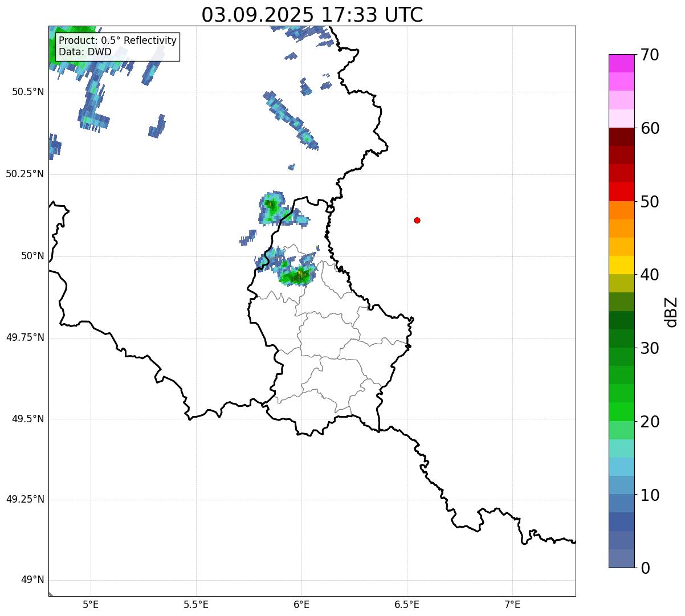
Task: Click the green radar cell northwest of Luxembourg
Action: (x=272, y=207)
